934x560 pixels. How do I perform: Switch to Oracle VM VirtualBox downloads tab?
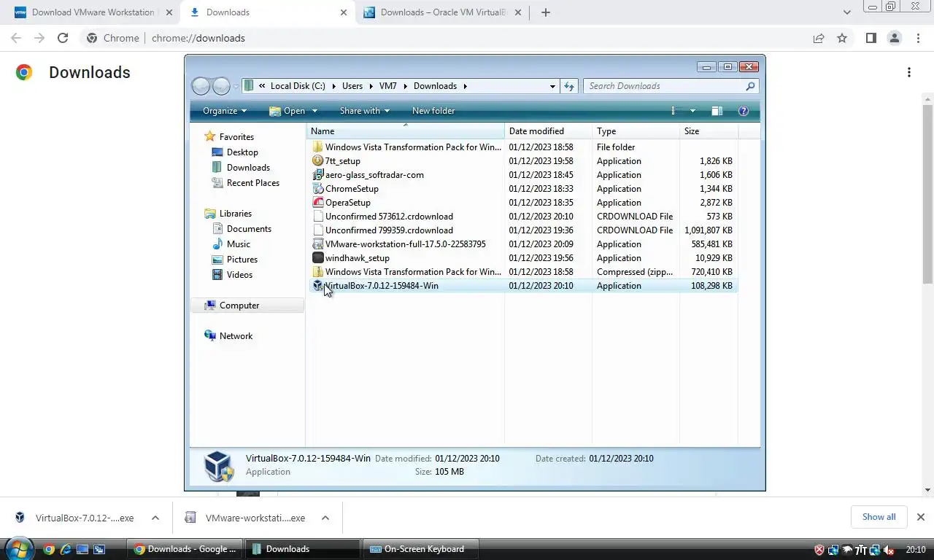[x=442, y=12]
